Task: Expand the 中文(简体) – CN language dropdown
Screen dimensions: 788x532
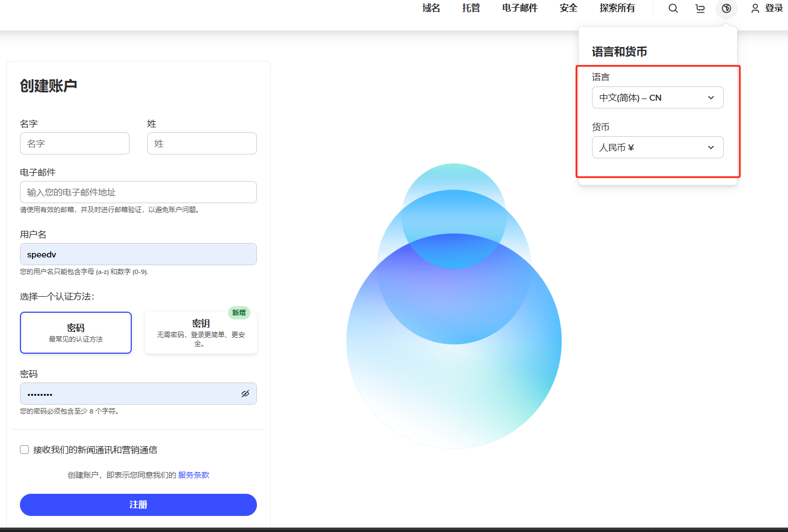Action: [657, 97]
